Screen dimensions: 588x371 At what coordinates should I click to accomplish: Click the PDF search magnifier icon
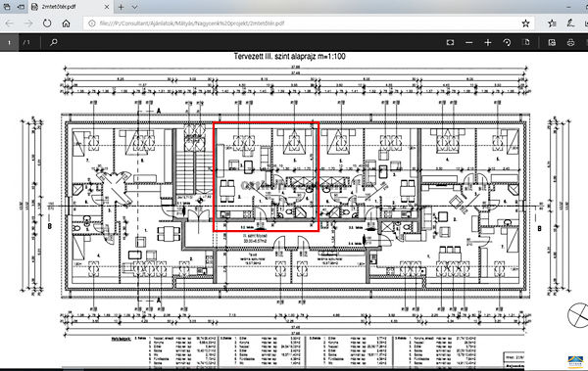coord(54,42)
